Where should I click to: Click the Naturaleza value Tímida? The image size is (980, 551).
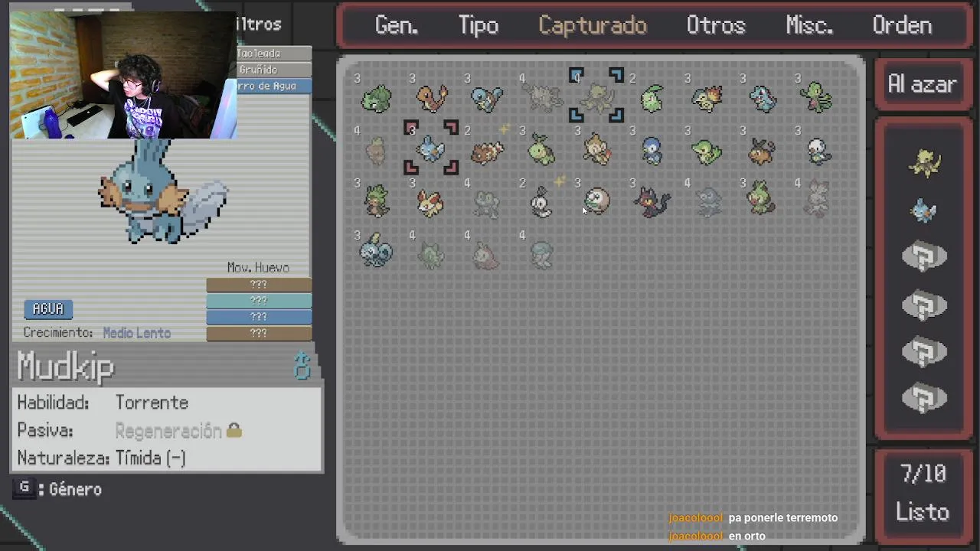tap(151, 458)
